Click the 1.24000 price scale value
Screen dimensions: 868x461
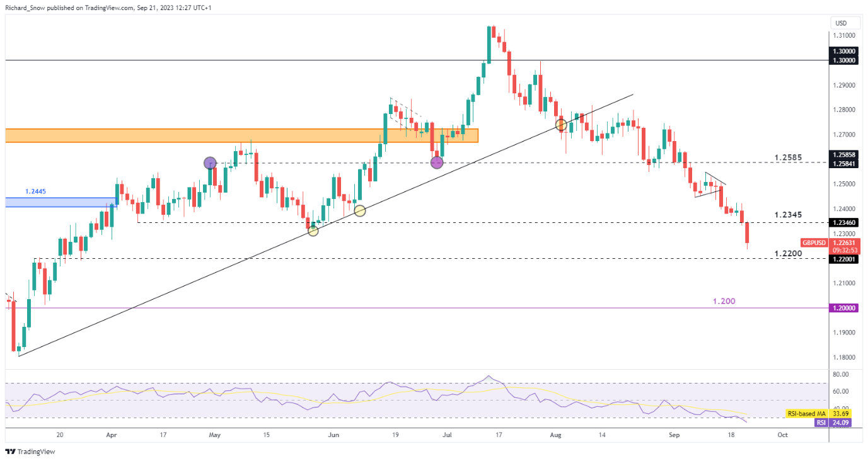point(844,209)
